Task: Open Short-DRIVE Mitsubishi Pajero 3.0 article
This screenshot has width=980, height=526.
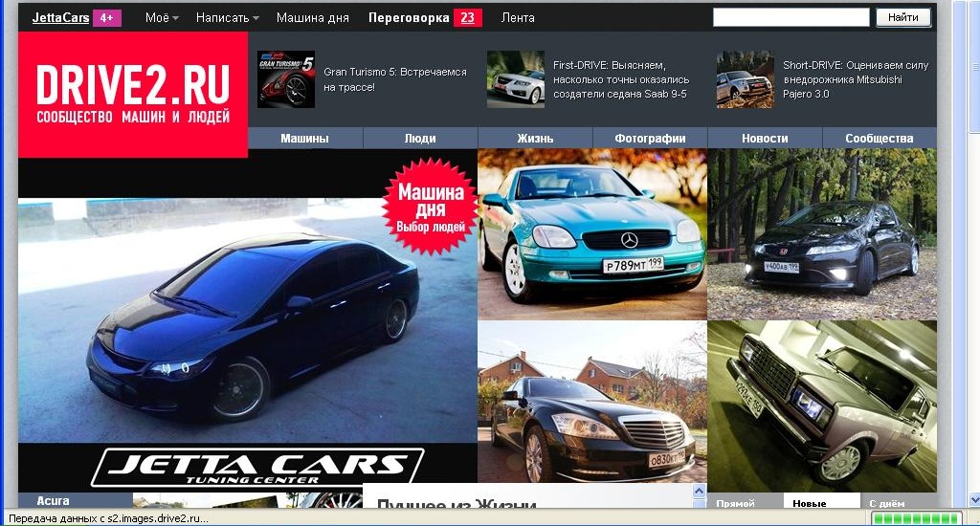Action: click(x=856, y=79)
